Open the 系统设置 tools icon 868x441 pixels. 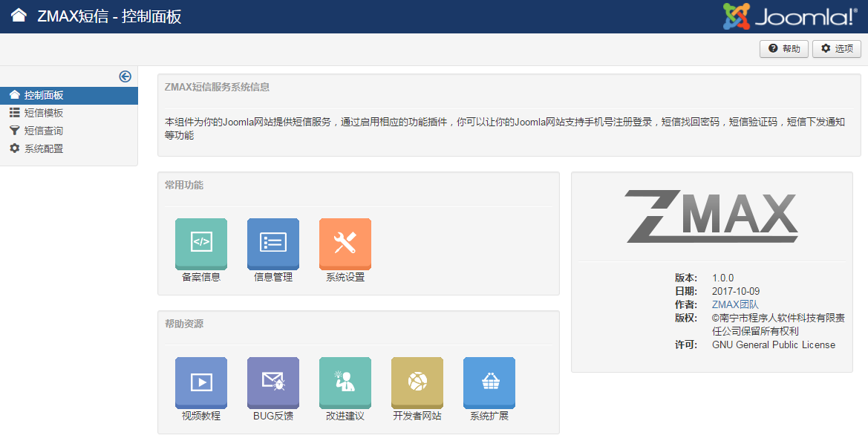click(x=345, y=244)
